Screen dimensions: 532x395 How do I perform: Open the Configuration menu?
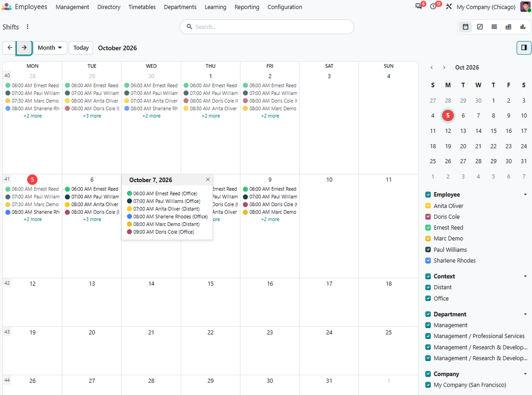(x=285, y=7)
